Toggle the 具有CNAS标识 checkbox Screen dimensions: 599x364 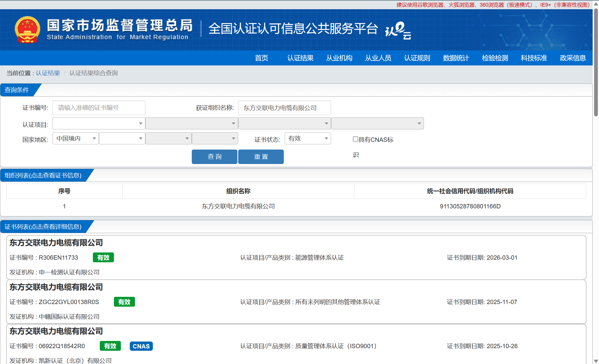coord(355,139)
